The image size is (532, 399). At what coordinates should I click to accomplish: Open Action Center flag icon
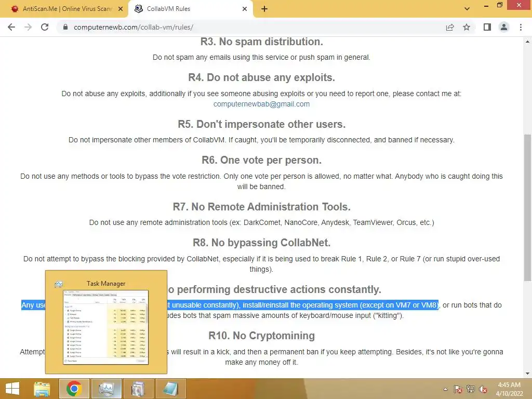click(458, 389)
